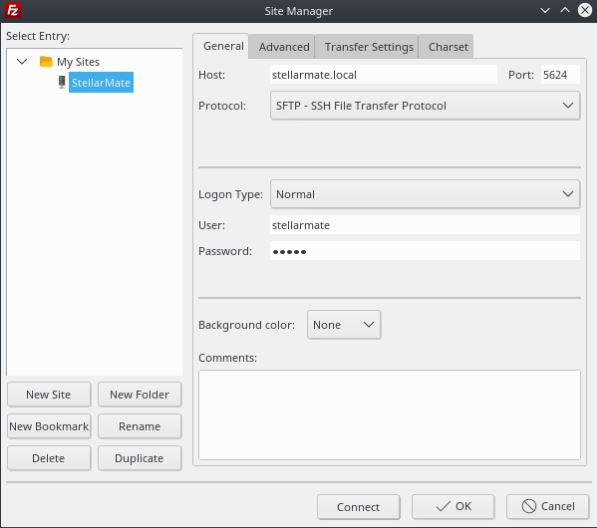The height and width of the screenshot is (528, 597).
Task: Switch to the Transfer Settings tab
Action: (369, 47)
